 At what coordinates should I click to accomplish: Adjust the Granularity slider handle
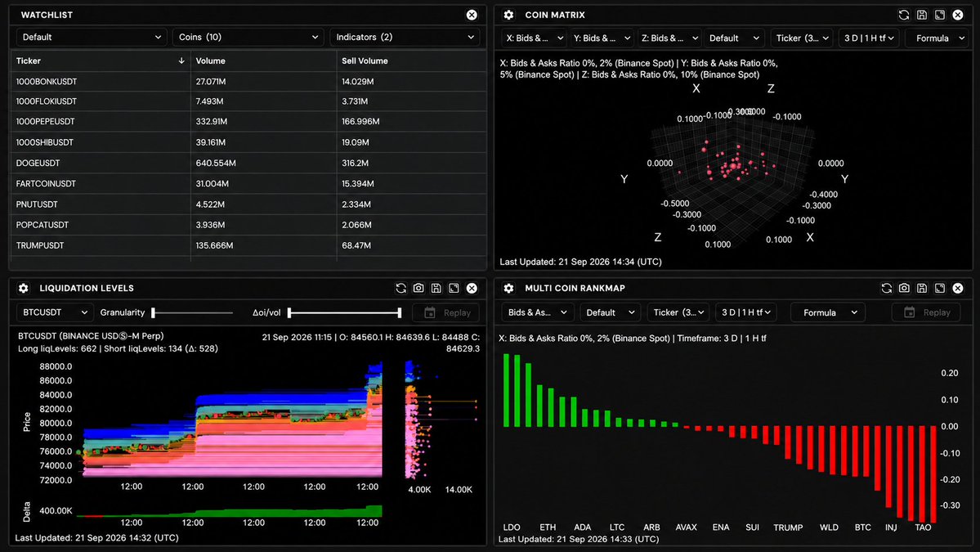coord(153,312)
